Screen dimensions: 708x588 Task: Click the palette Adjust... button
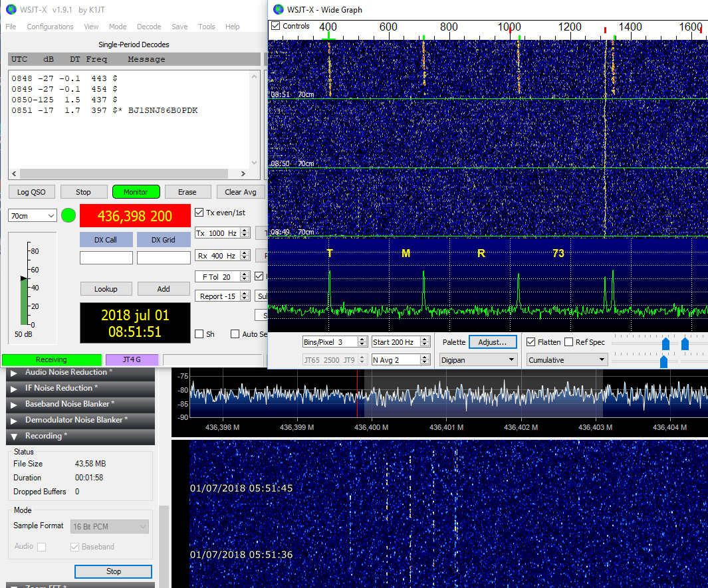point(493,342)
